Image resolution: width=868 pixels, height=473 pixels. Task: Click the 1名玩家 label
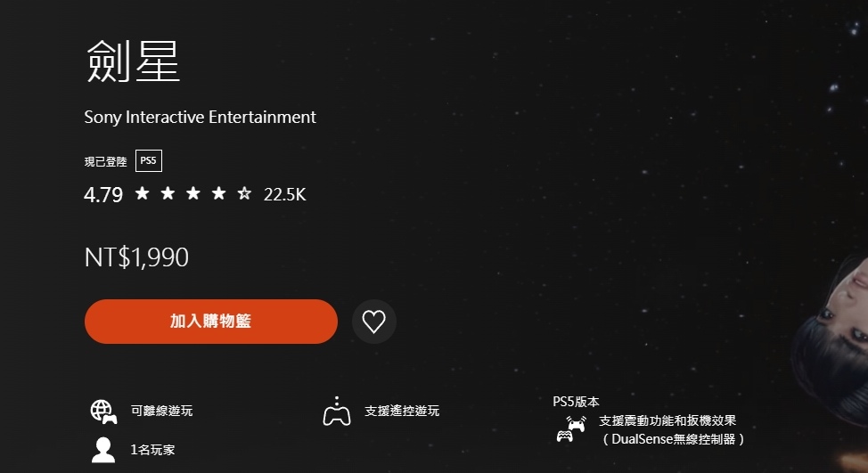point(152,450)
